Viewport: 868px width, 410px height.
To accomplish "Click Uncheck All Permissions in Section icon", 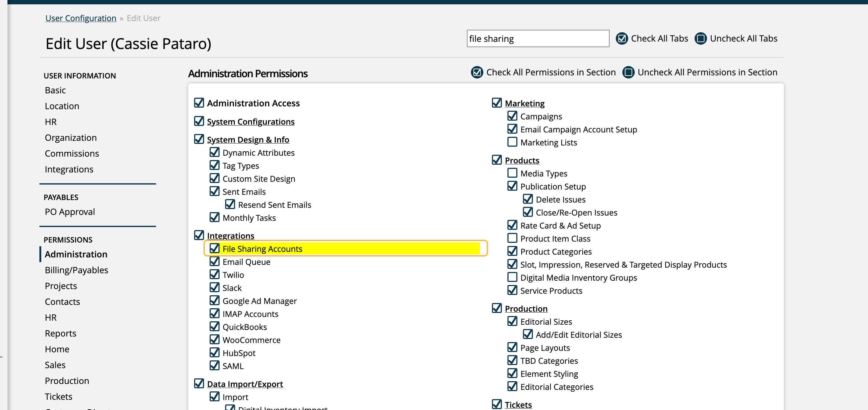I will tap(628, 72).
